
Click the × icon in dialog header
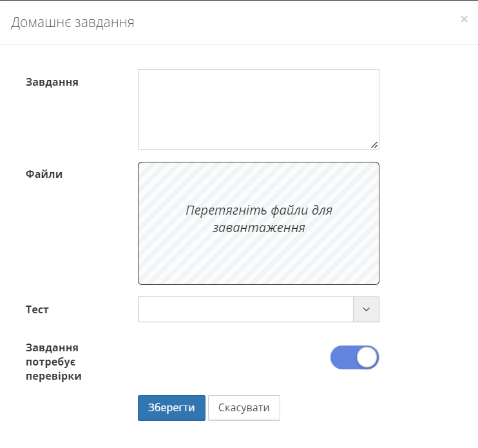pyautogui.click(x=464, y=19)
